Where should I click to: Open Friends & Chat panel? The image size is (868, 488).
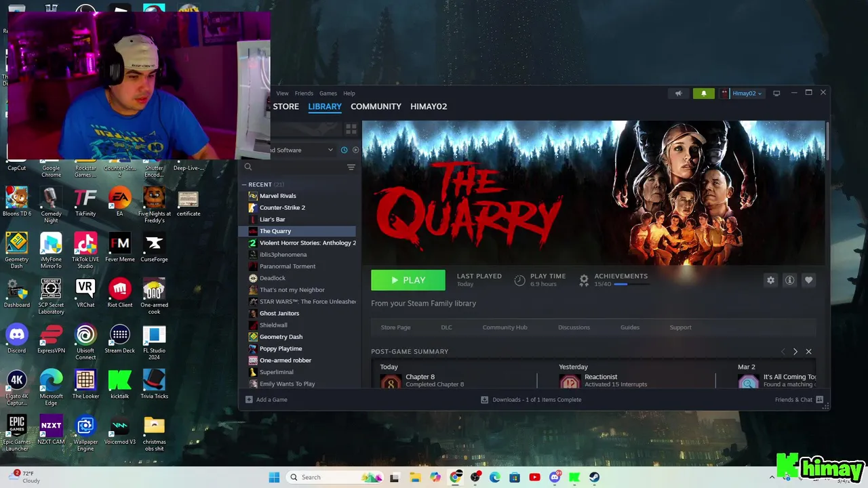point(799,400)
